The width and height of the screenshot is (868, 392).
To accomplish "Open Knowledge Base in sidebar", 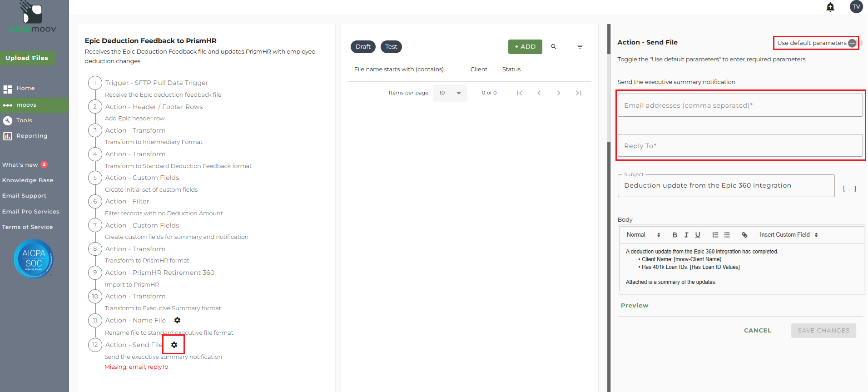I will [28, 180].
